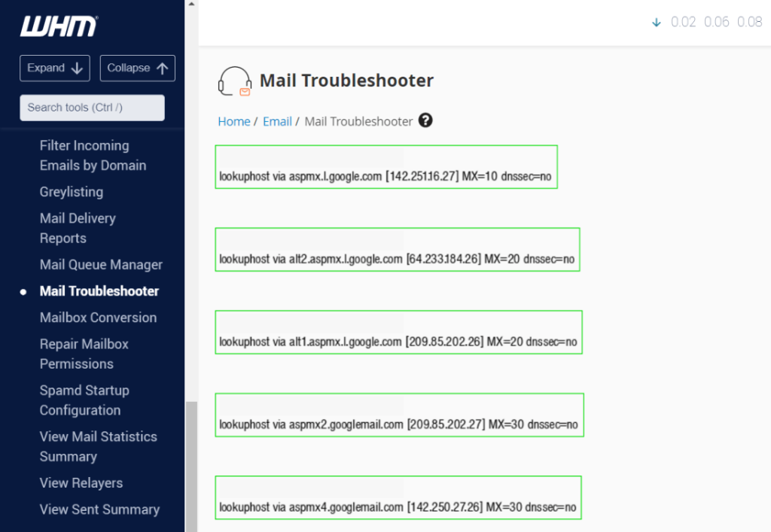
Task: Select Mailbox Conversion
Action: click(99, 318)
